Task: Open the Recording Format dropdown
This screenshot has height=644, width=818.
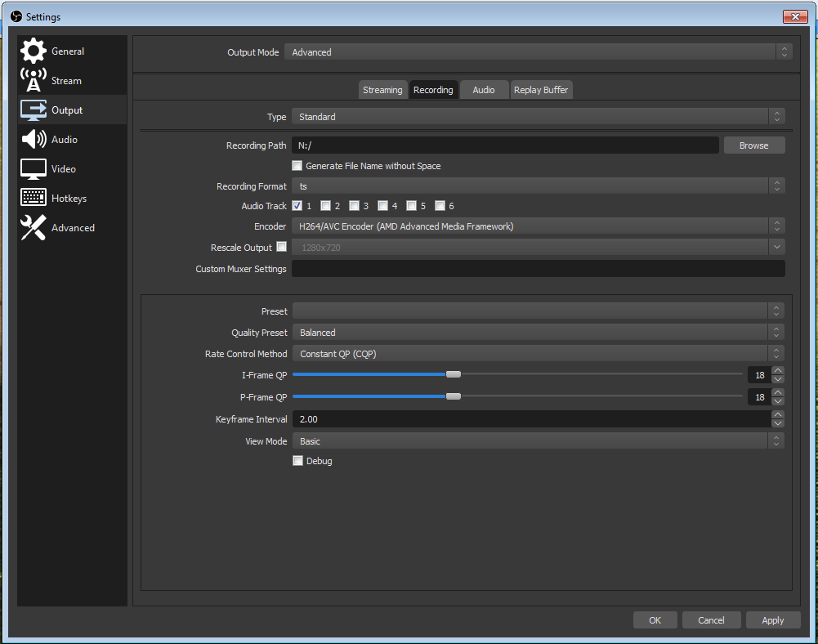Action: (x=538, y=186)
